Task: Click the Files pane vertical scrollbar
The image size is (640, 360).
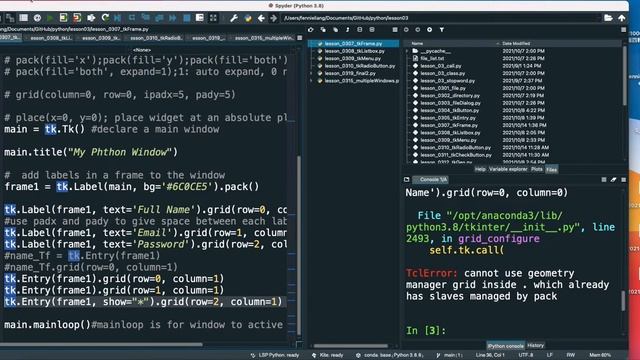Action: tap(624, 76)
